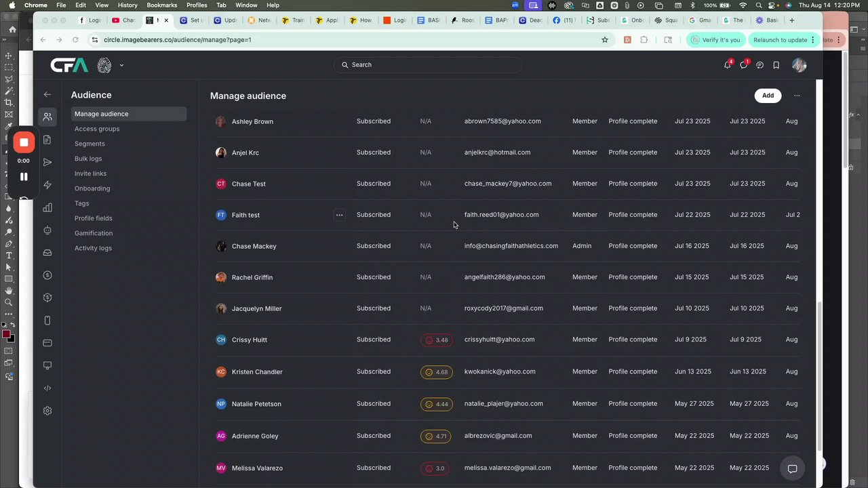Open the credit card icon in sidebar
The height and width of the screenshot is (488, 868).
[47, 343]
